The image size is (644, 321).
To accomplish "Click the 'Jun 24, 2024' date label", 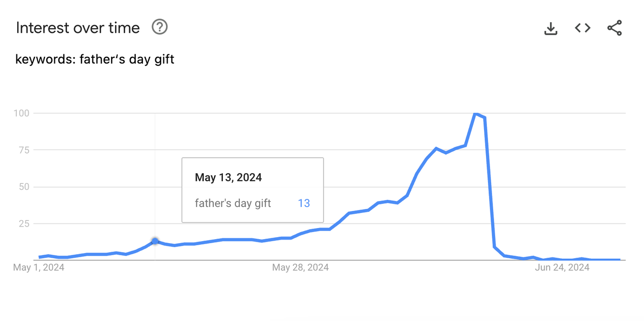I will 562,267.
